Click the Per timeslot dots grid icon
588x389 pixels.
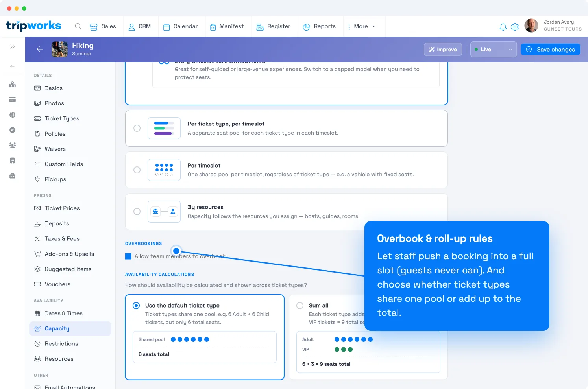pyautogui.click(x=164, y=170)
